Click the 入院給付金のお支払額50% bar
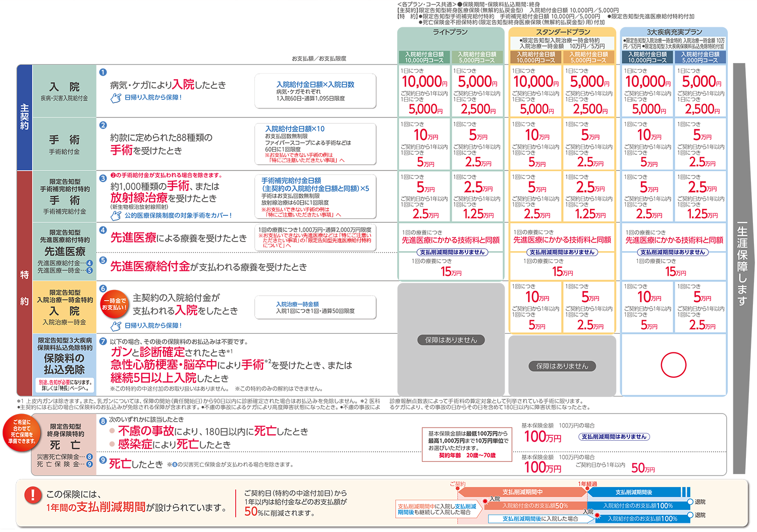Screen dimensions: 757x532 tap(535, 506)
